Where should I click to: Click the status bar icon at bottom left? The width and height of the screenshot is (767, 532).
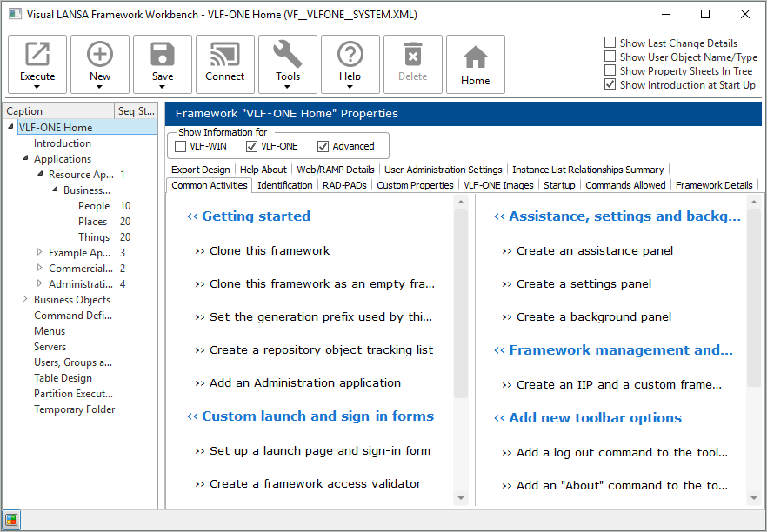(x=11, y=520)
